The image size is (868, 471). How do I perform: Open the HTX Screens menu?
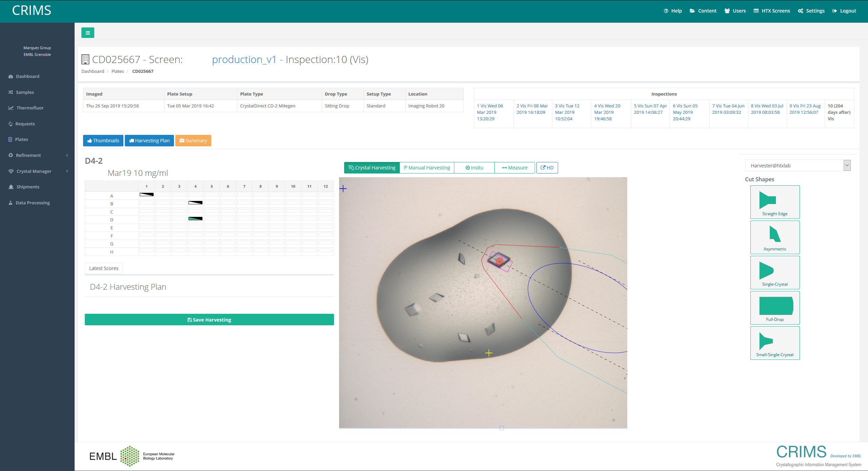tap(772, 11)
